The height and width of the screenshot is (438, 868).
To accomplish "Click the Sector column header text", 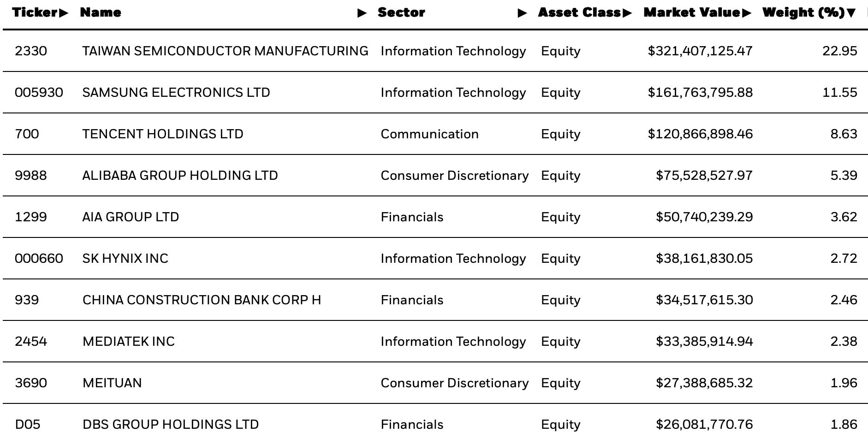I will (x=401, y=12).
